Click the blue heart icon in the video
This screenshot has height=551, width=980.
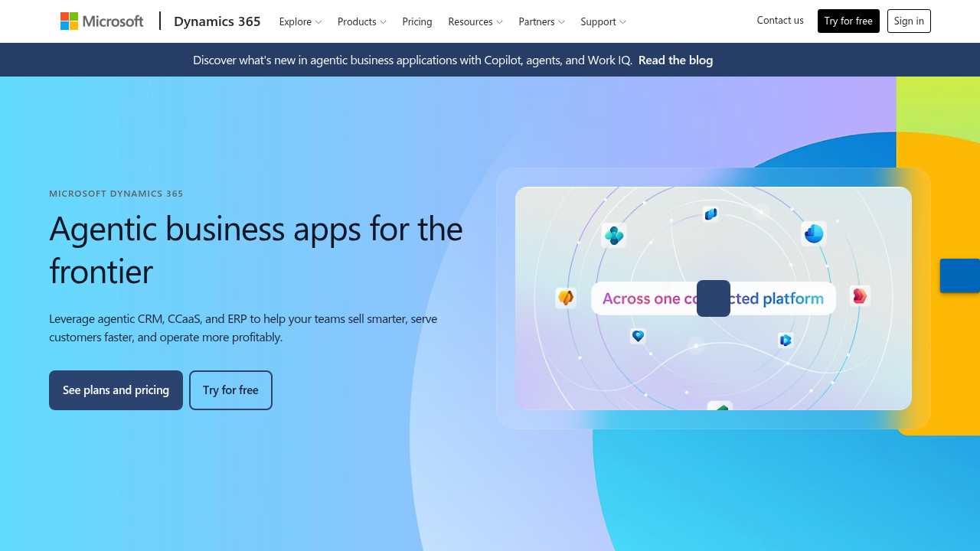(638, 336)
